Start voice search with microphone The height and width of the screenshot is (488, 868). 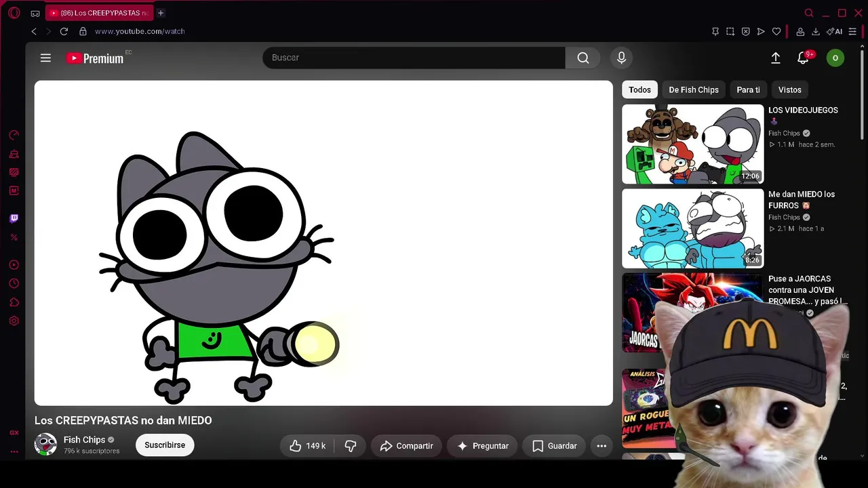pos(621,58)
